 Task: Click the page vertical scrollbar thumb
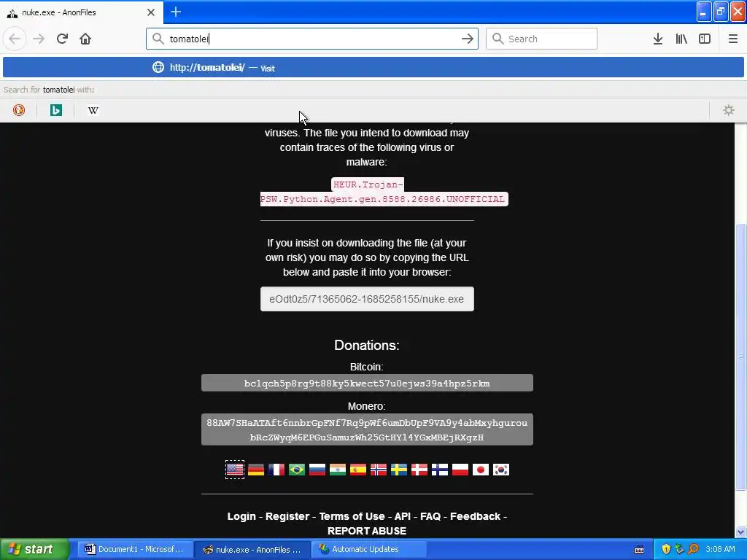click(740, 356)
